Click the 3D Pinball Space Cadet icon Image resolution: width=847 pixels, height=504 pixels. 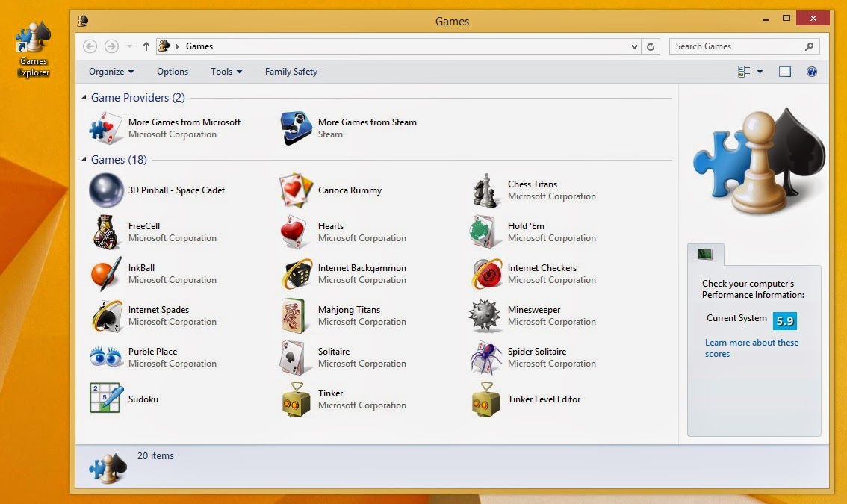click(106, 190)
